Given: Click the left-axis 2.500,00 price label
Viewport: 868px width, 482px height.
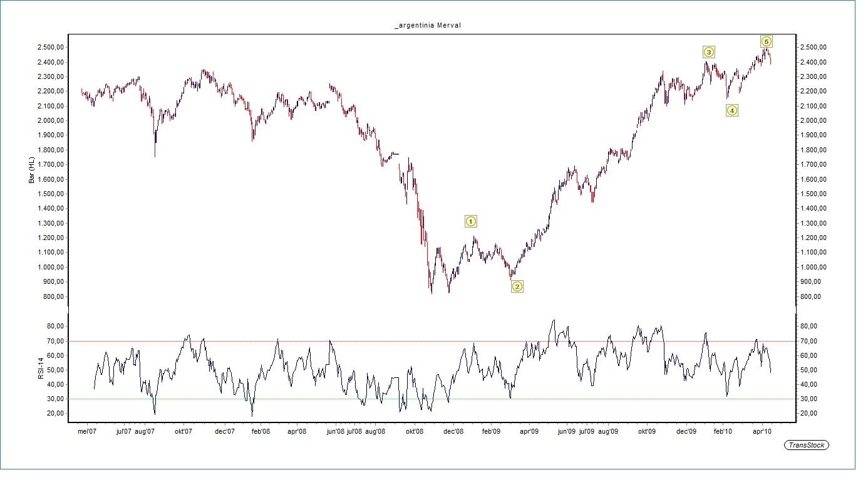Looking at the screenshot, I should (x=51, y=48).
